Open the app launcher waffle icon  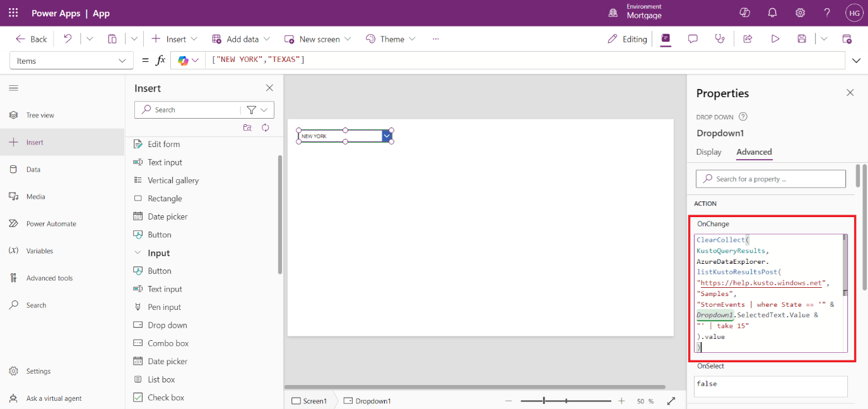(x=13, y=13)
